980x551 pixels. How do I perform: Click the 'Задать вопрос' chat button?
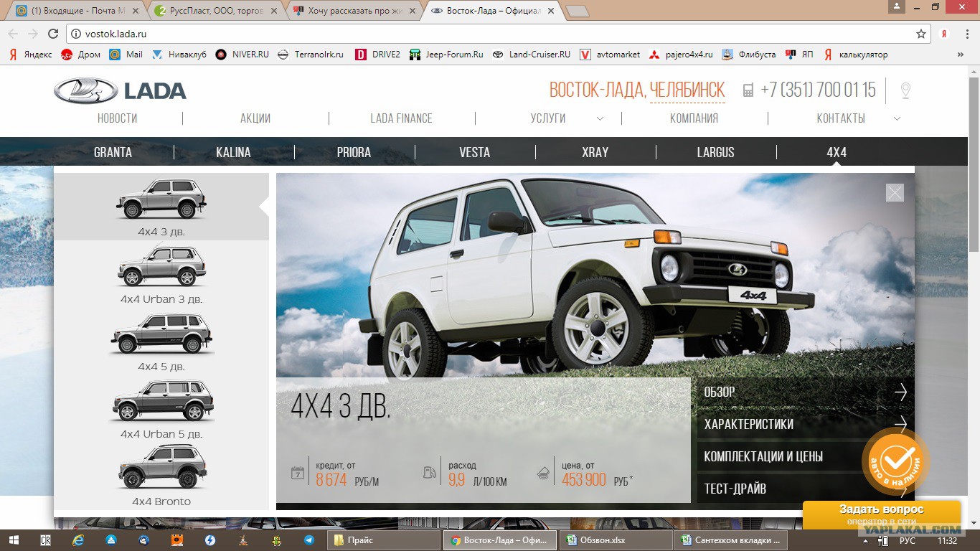coord(882,514)
